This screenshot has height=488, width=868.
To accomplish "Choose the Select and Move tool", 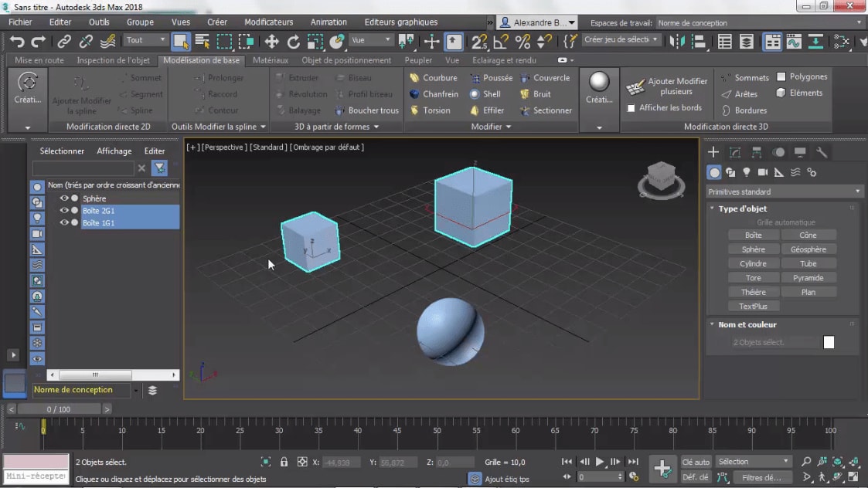I will (271, 42).
